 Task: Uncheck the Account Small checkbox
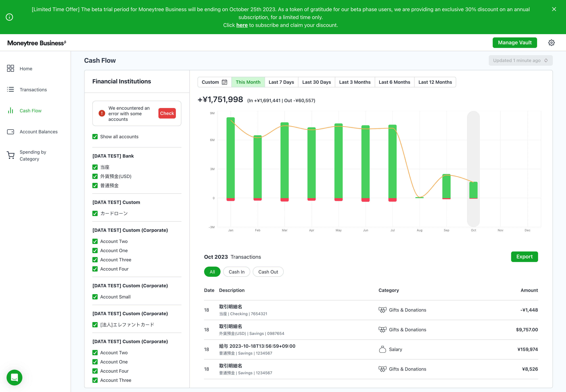click(95, 297)
